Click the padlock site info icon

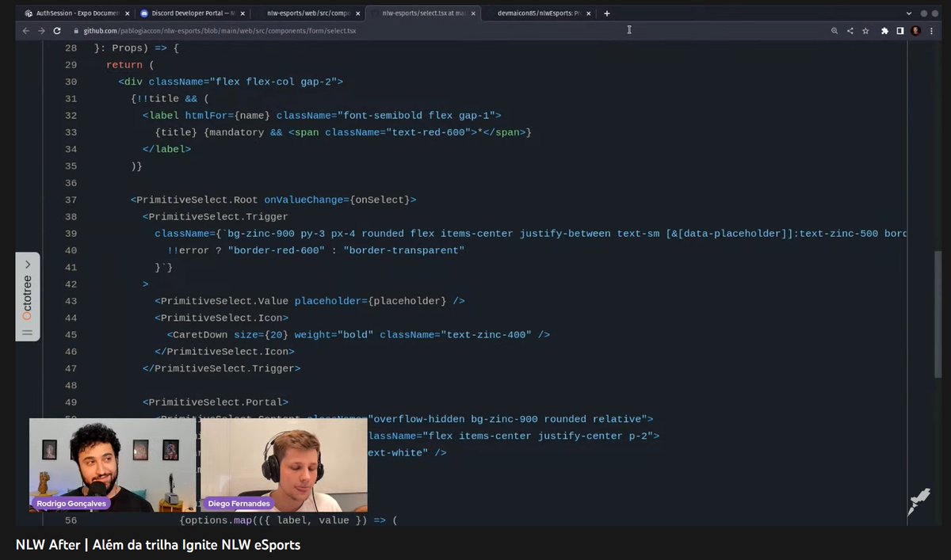point(77,31)
